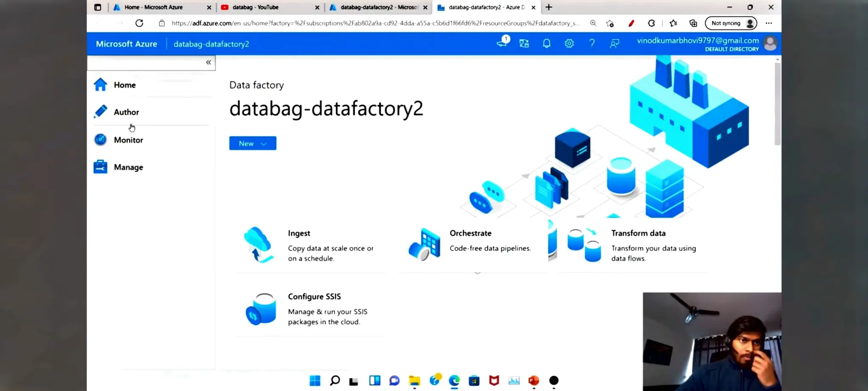Refresh the browser page
Viewport: 868px width, 391px height.
click(139, 23)
